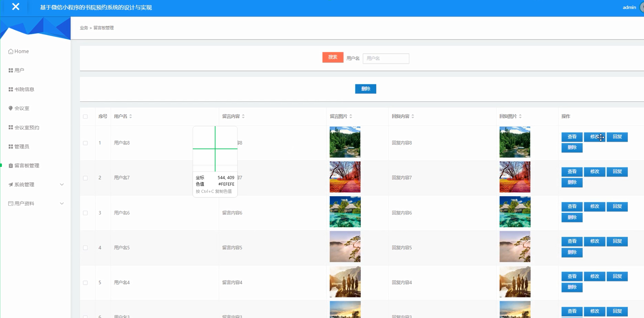The image size is (644, 318).
Task: Click the blue 删除 bulk delete button
Action: [x=365, y=89]
